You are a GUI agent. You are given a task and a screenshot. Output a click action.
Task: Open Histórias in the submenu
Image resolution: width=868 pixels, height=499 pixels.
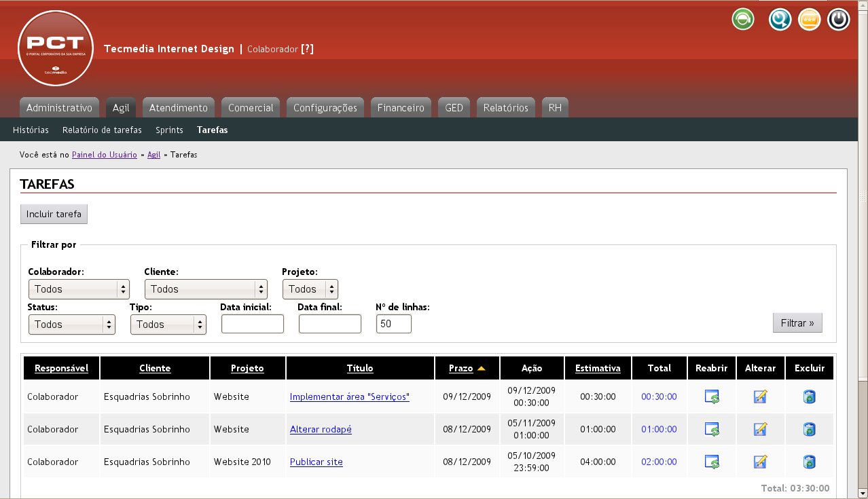[31, 130]
